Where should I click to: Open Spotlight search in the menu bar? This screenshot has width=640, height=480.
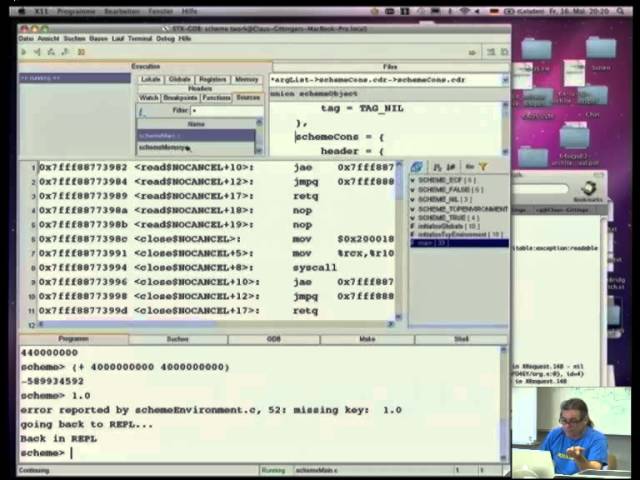620,11
